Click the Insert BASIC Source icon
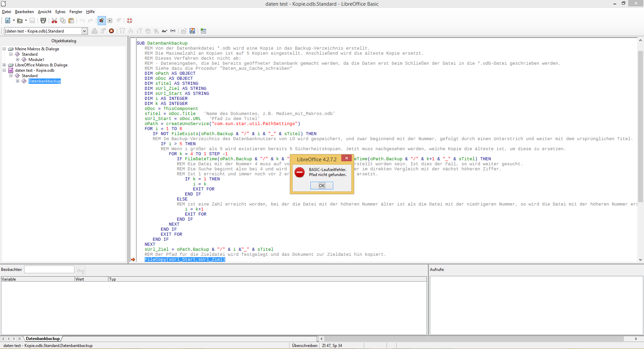The height and width of the screenshot is (349, 644). click(x=184, y=31)
